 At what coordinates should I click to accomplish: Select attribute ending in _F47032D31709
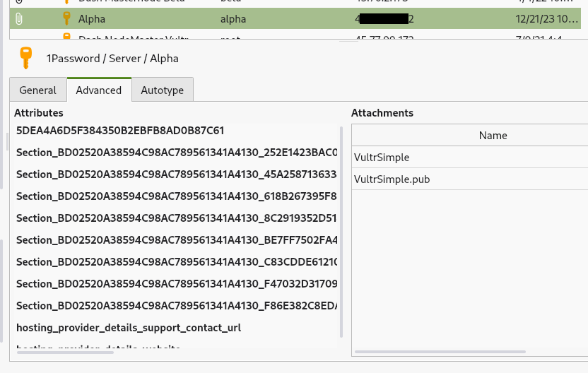[x=176, y=283]
